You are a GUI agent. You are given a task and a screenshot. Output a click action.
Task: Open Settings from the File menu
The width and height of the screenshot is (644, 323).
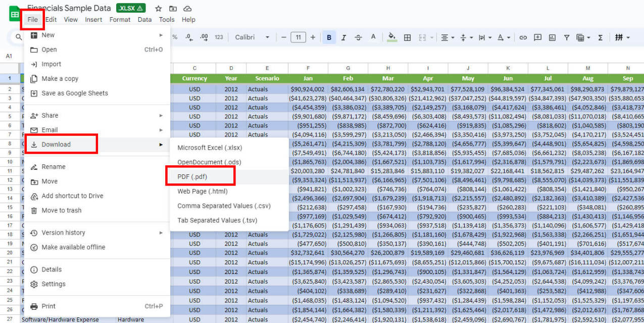[97, 284]
